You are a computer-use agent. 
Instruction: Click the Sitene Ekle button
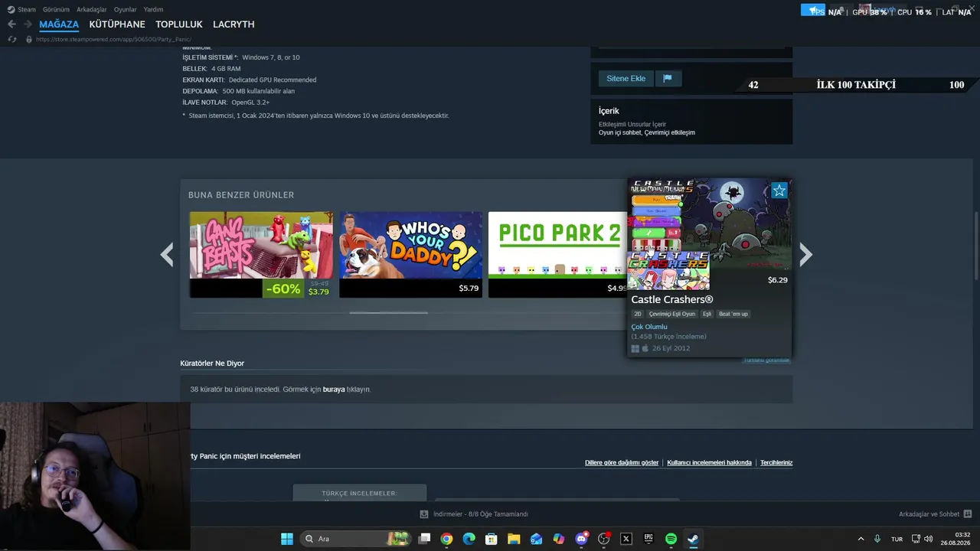626,78
